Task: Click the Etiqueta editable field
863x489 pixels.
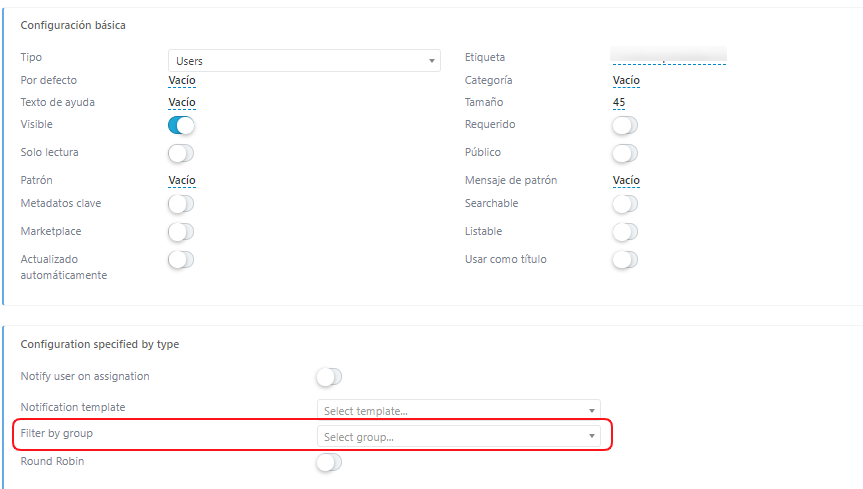Action: tap(669, 56)
